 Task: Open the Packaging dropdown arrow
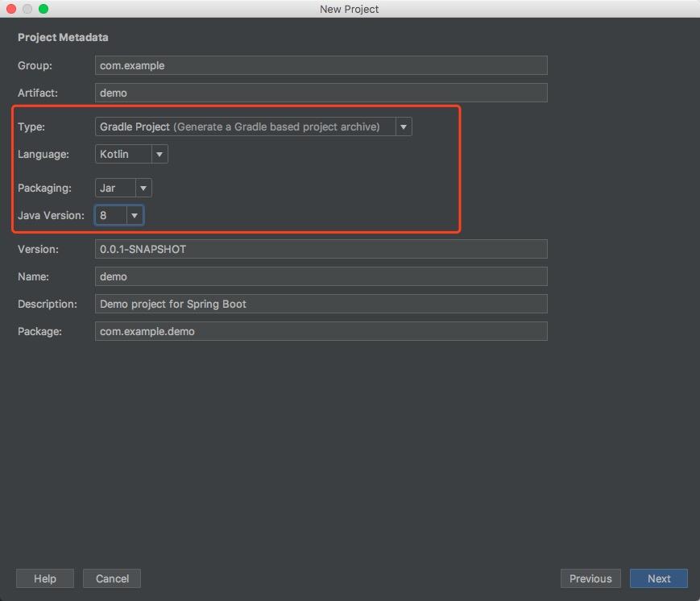click(x=143, y=188)
